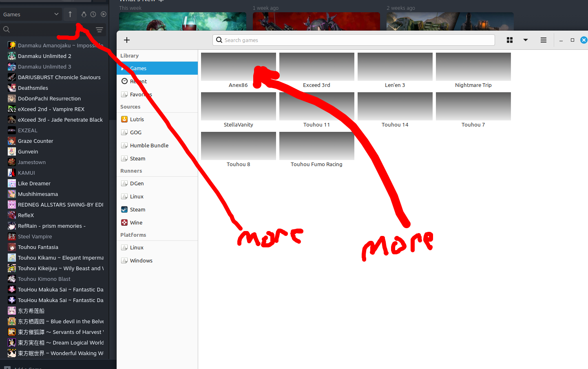
Task: Click the KAMUI game icon in Steam
Action: 12,173
